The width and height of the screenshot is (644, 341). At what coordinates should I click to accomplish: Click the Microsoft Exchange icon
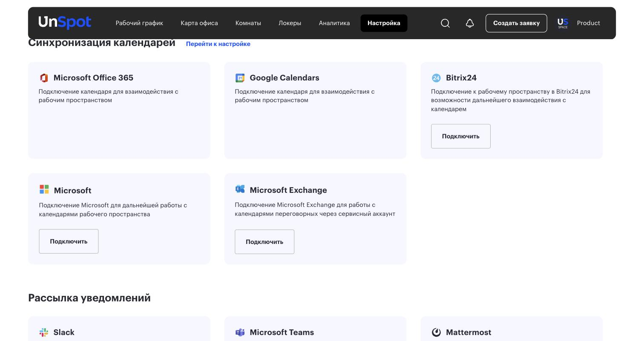tap(240, 189)
